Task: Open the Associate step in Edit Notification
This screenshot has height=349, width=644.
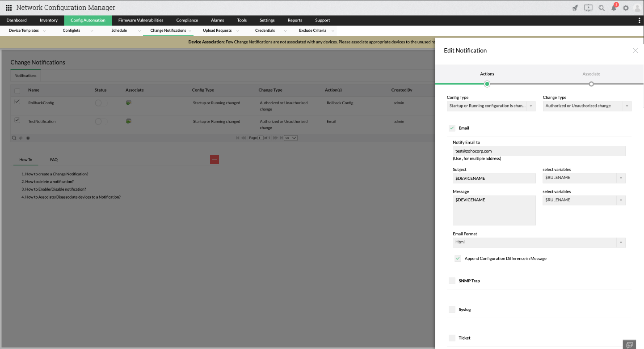Action: click(x=591, y=74)
